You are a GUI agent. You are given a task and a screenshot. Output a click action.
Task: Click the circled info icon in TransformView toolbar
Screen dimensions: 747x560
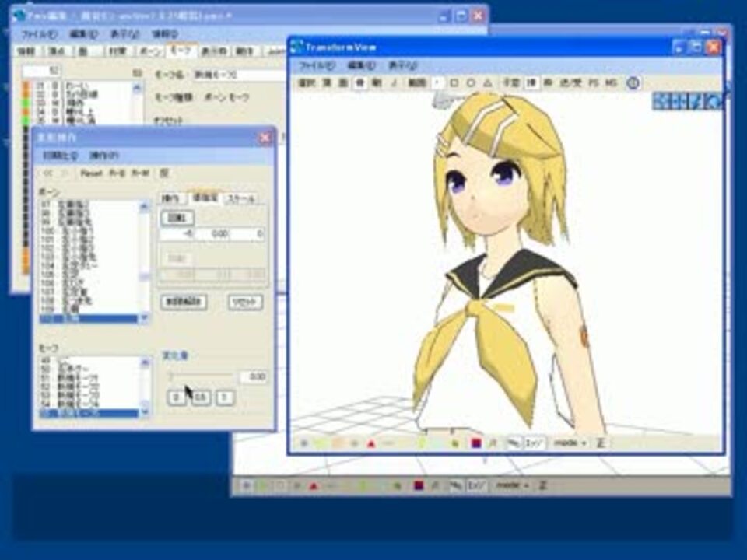pos(633,83)
